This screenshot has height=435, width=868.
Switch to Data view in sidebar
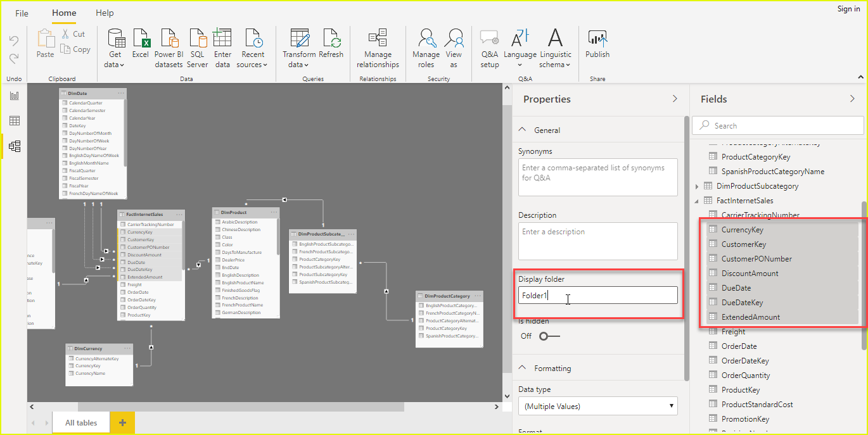point(14,121)
